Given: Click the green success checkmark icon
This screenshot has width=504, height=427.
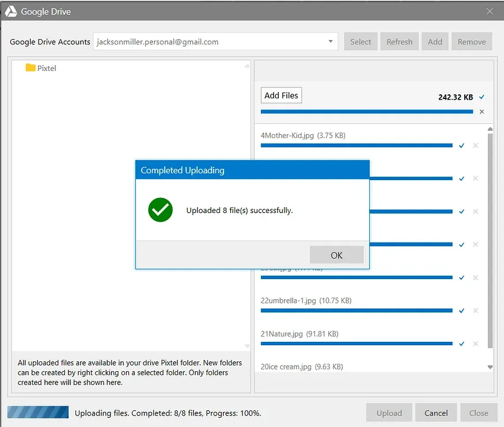Looking at the screenshot, I should [x=160, y=210].
